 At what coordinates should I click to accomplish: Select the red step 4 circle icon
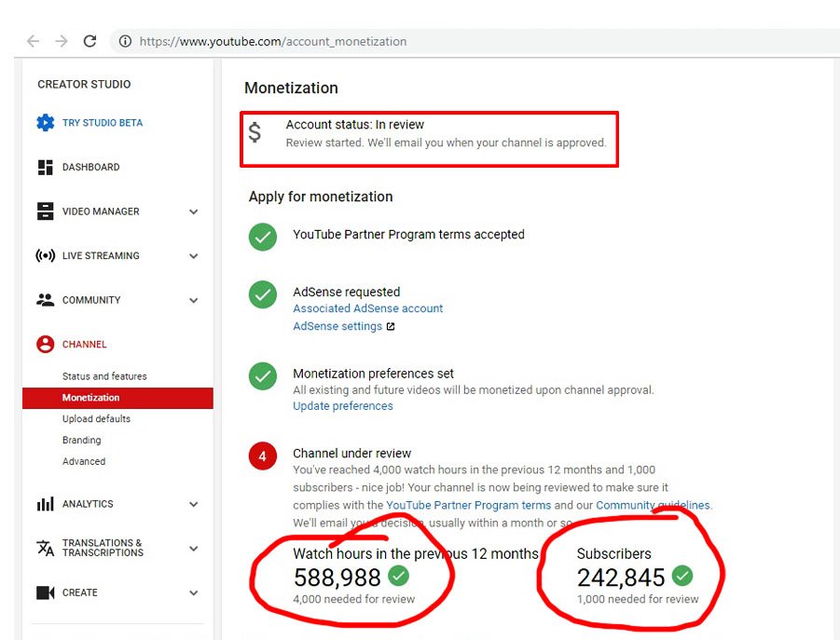tap(263, 456)
